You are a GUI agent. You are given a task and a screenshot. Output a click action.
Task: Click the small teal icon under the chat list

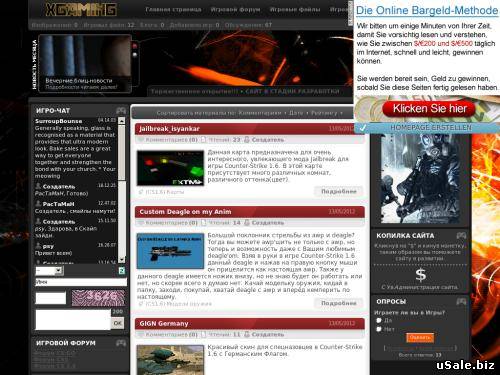tap(122, 271)
